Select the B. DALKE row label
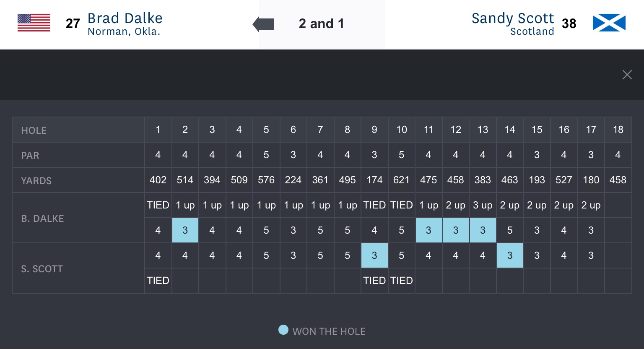 (x=42, y=219)
